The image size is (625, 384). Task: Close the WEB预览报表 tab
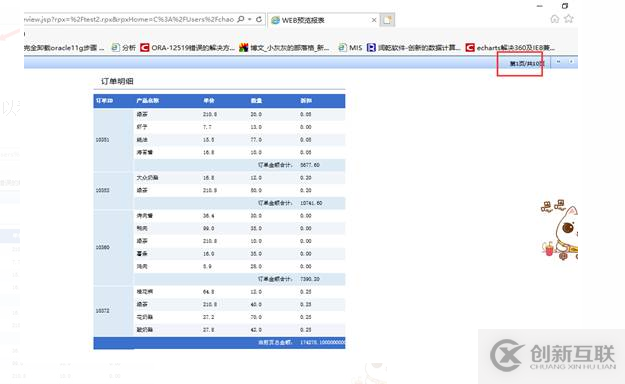click(374, 20)
